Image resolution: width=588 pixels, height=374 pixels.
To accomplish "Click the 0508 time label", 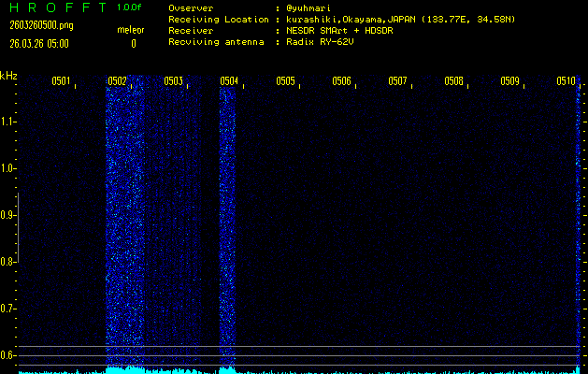I will tap(453, 81).
